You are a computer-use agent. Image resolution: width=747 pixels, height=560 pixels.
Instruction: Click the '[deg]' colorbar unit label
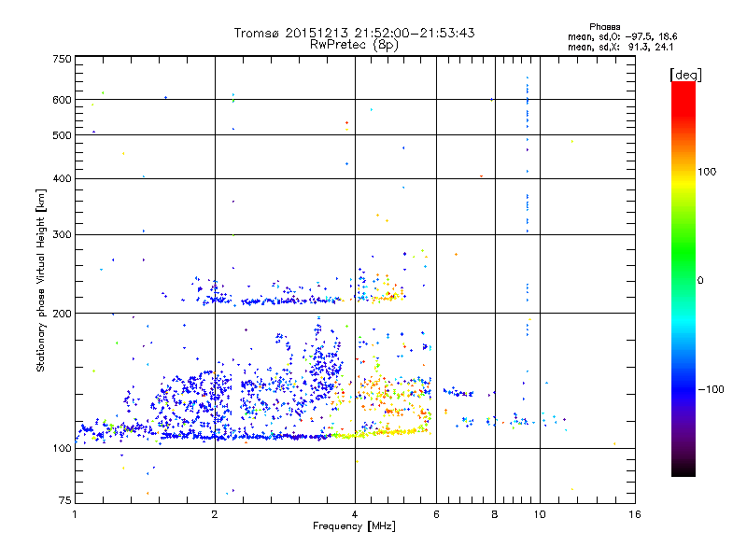(685, 75)
